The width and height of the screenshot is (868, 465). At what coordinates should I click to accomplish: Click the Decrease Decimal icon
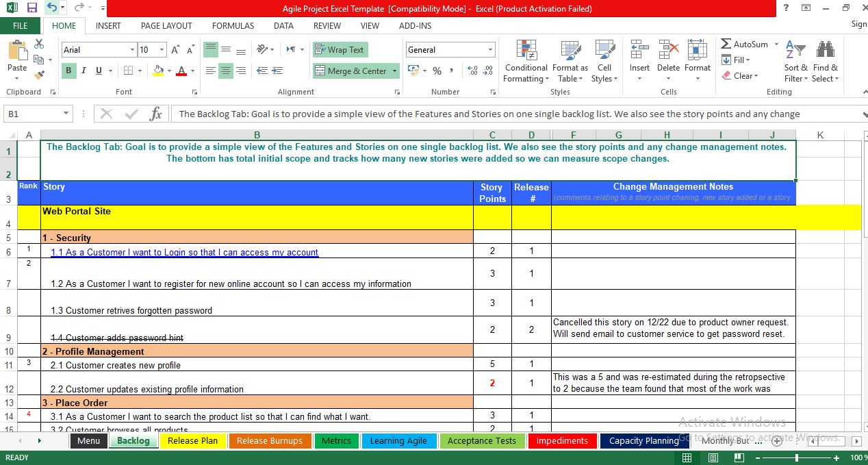(488, 71)
